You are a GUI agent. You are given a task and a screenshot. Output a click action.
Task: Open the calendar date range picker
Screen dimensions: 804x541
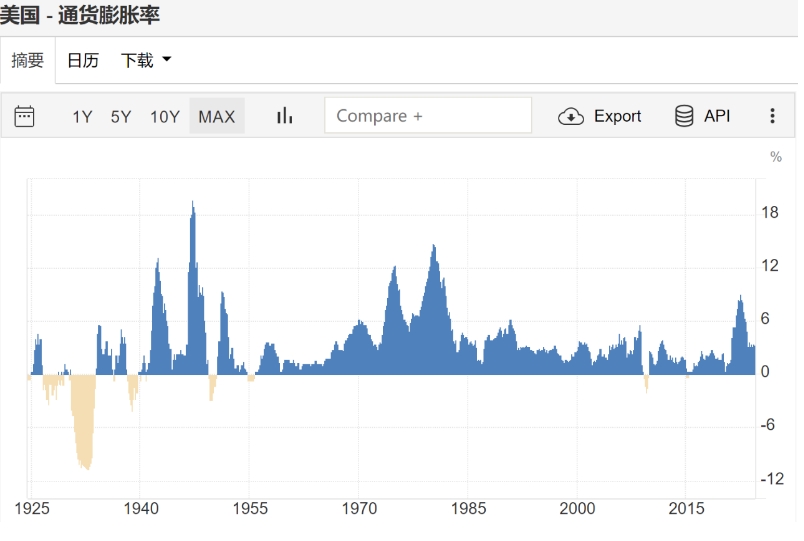[24, 116]
